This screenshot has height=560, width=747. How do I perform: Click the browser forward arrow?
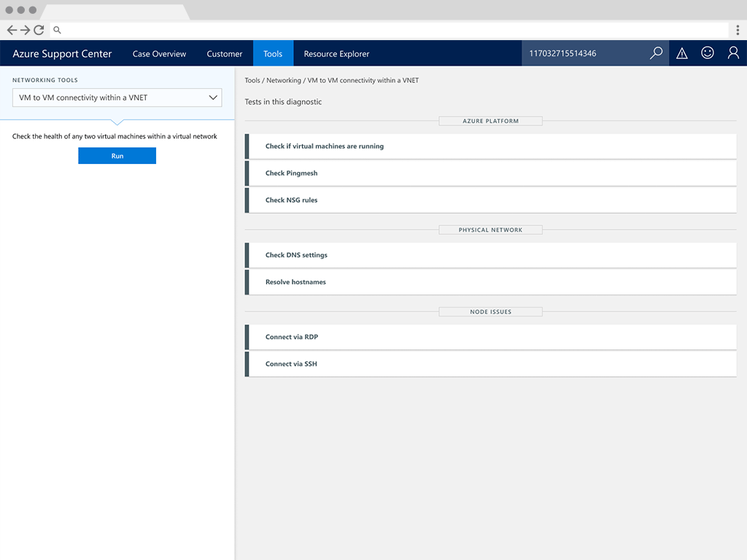click(x=26, y=30)
